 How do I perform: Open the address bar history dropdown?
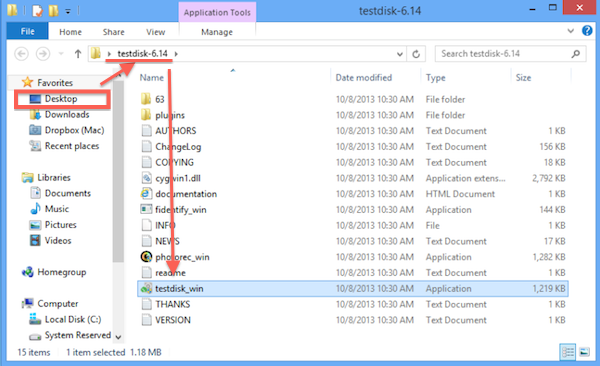(x=399, y=54)
